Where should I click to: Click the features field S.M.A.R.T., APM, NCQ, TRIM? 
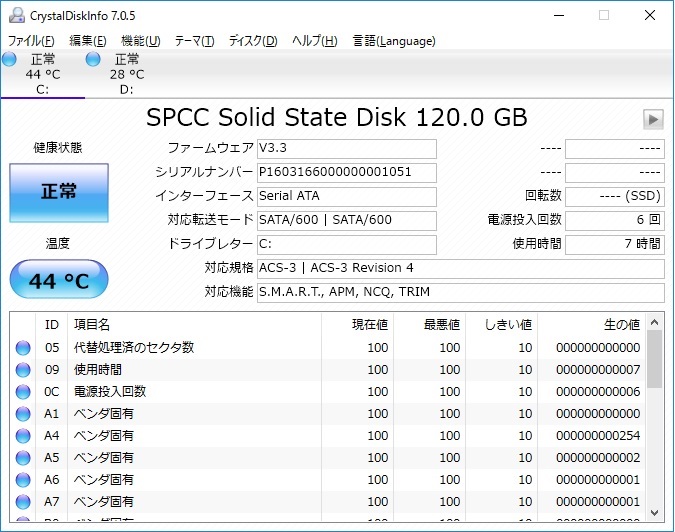tap(461, 293)
